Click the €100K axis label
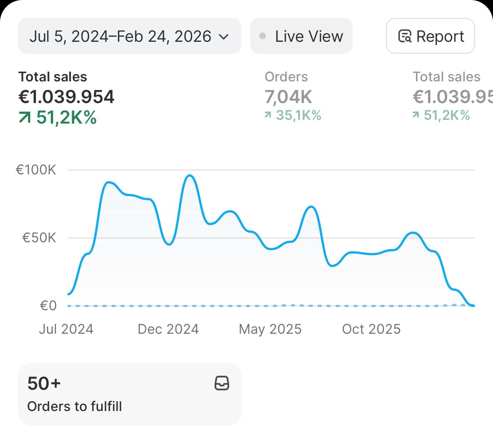The width and height of the screenshot is (493, 448). [x=36, y=170]
